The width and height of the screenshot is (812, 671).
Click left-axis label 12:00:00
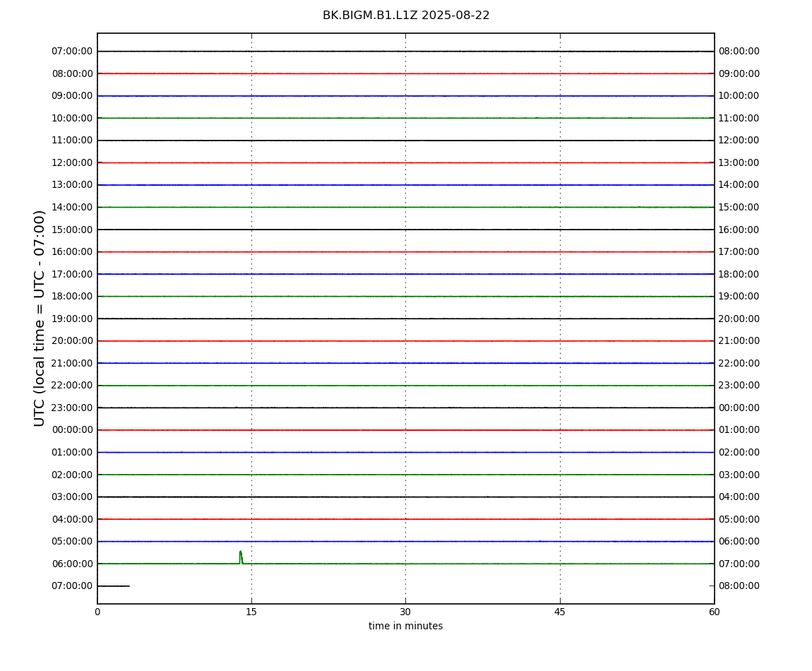(73, 162)
